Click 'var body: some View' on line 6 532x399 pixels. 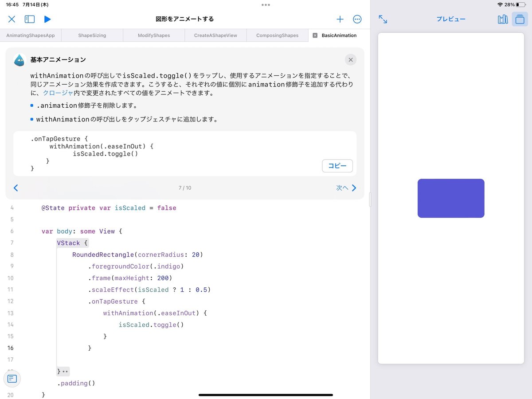(x=78, y=231)
